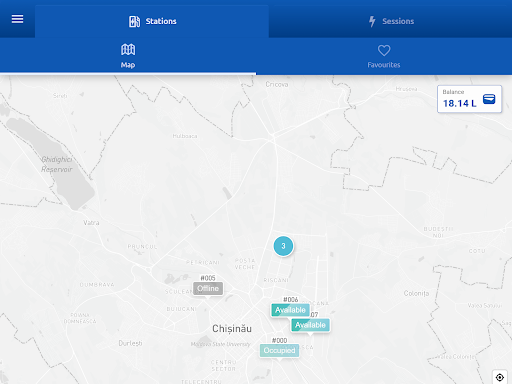512x384 pixels.
Task: Center map on my location
Action: (x=500, y=377)
